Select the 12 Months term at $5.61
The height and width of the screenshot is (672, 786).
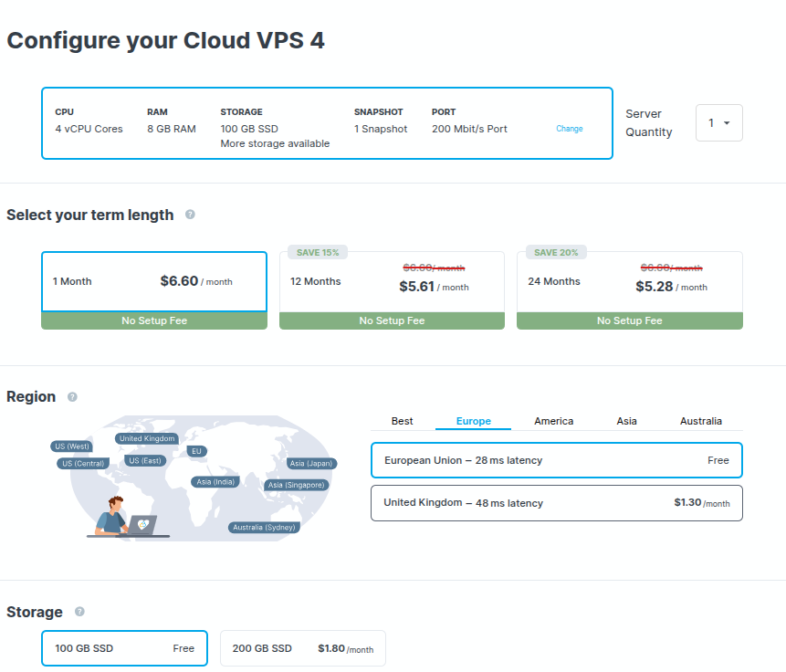(x=392, y=282)
